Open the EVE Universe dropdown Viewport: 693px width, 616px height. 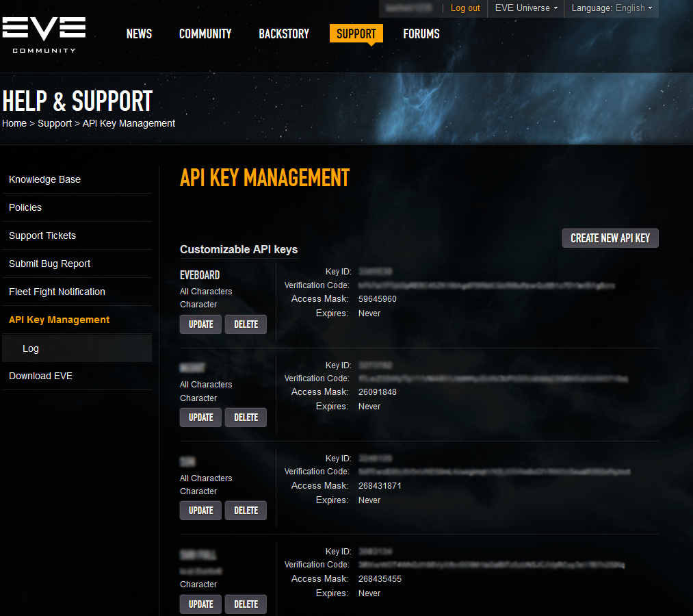click(525, 8)
